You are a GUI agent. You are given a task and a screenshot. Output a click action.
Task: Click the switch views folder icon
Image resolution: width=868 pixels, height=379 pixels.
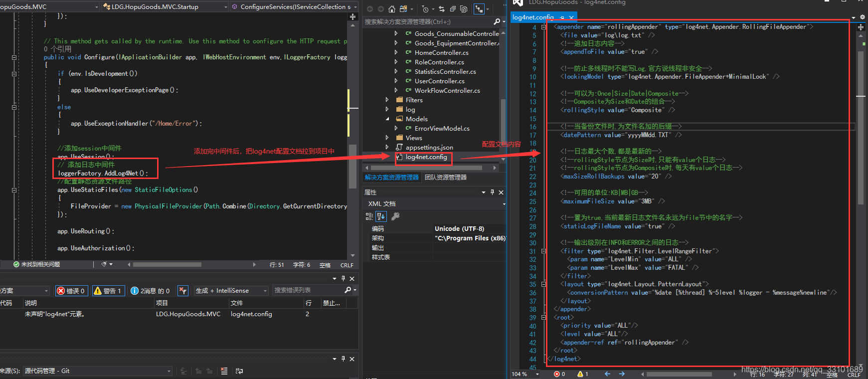[x=403, y=9]
